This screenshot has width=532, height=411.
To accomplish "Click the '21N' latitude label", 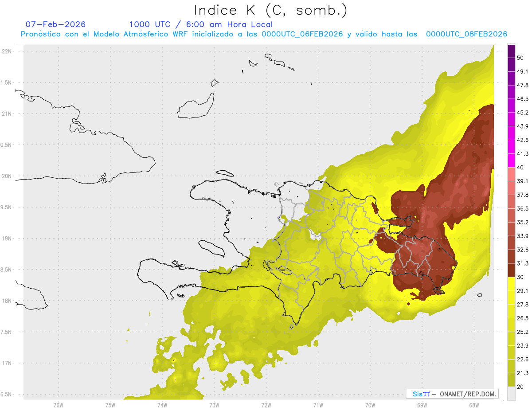I will 8,114.
